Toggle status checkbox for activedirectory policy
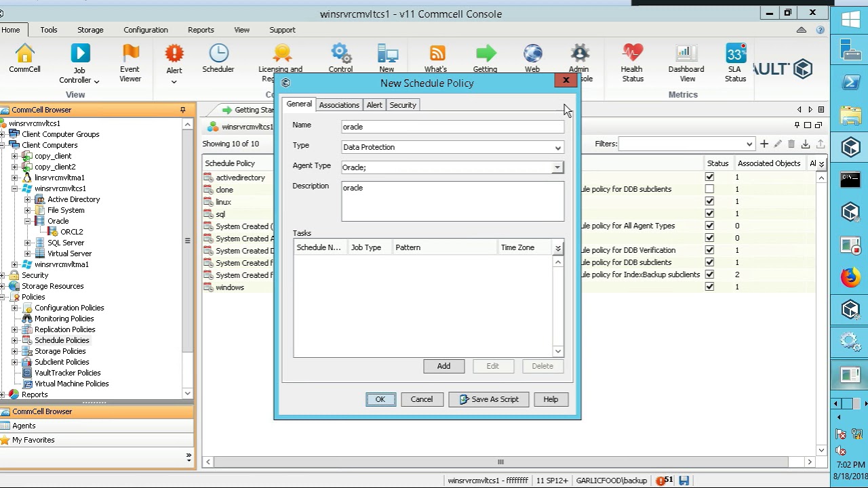Screen dimensions: 868x488 point(709,177)
